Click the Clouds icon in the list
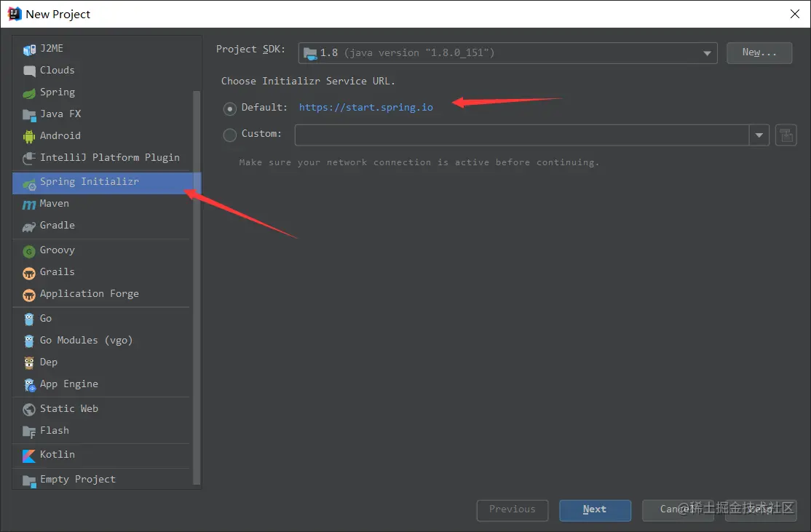The height and width of the screenshot is (532, 811). click(29, 71)
